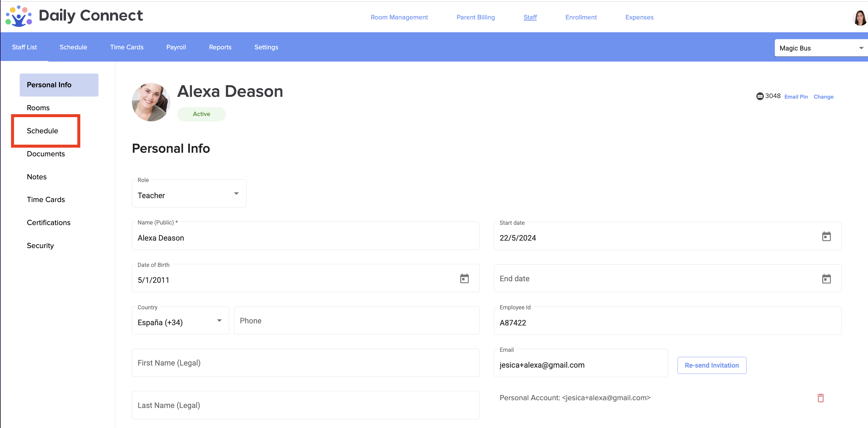Go to Parent Billing in top navigation

pos(475,17)
